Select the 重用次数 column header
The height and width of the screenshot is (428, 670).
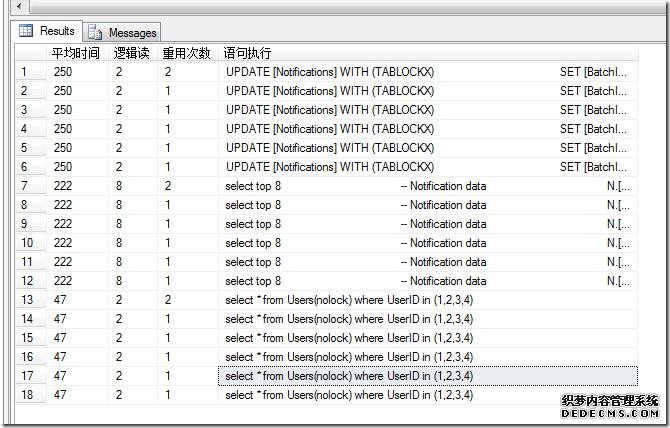[x=186, y=53]
